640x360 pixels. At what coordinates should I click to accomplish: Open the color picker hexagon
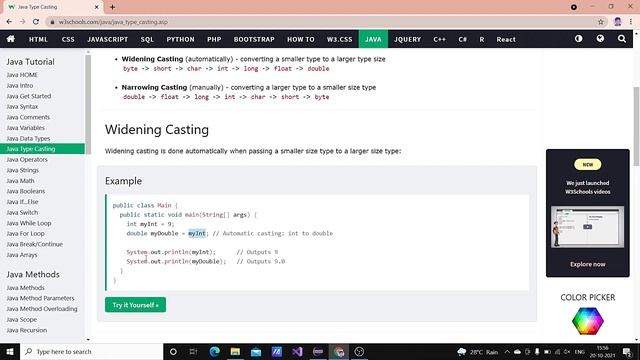[588, 321]
